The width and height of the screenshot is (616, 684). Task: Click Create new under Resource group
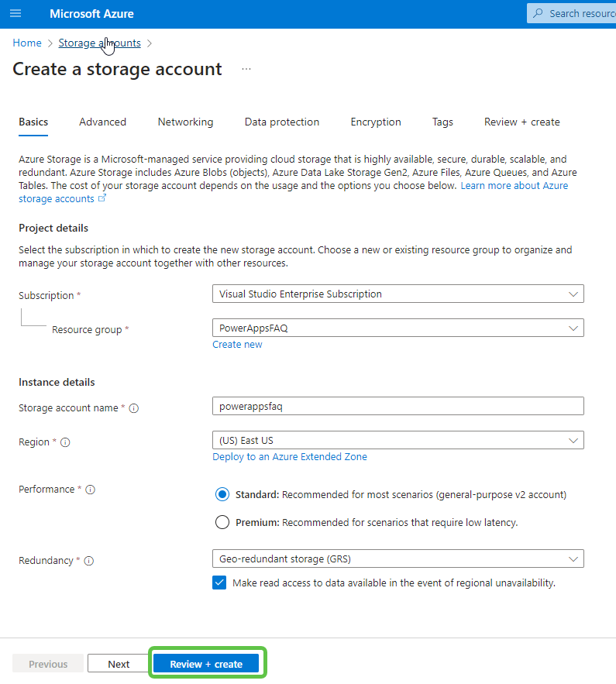[x=237, y=344]
